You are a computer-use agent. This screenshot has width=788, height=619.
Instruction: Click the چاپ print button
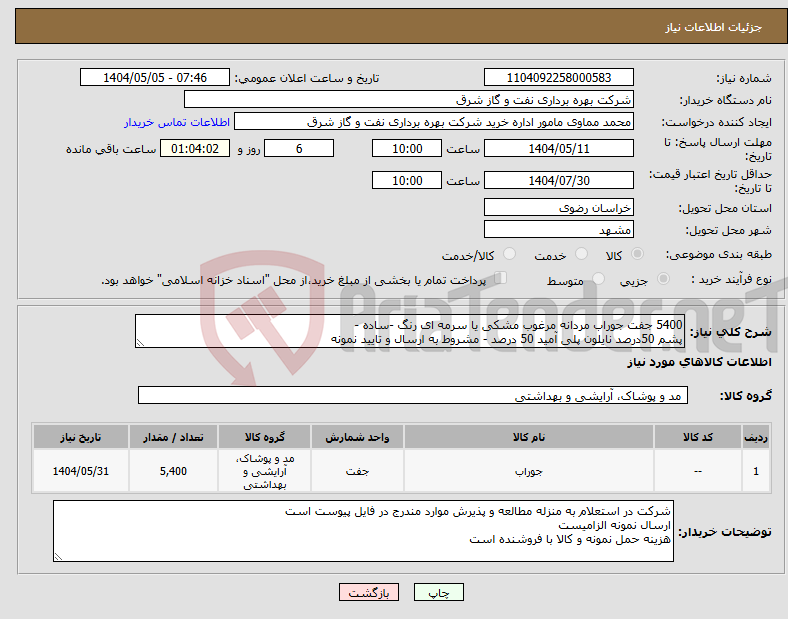pos(439,592)
